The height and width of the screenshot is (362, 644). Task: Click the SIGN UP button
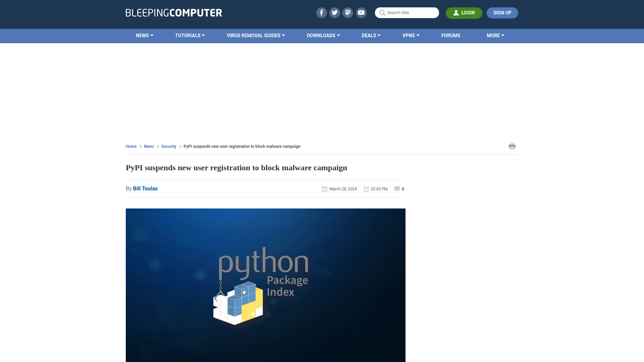click(x=502, y=12)
